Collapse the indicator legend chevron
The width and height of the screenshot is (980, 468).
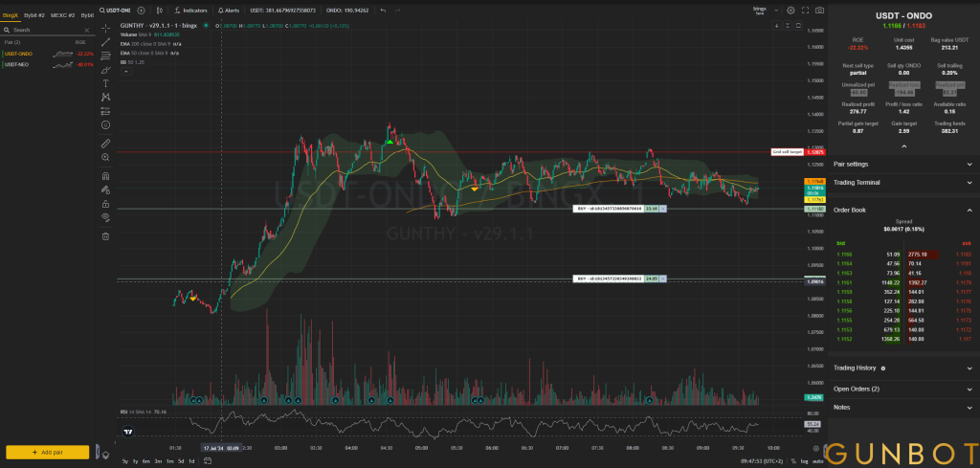coord(125,72)
